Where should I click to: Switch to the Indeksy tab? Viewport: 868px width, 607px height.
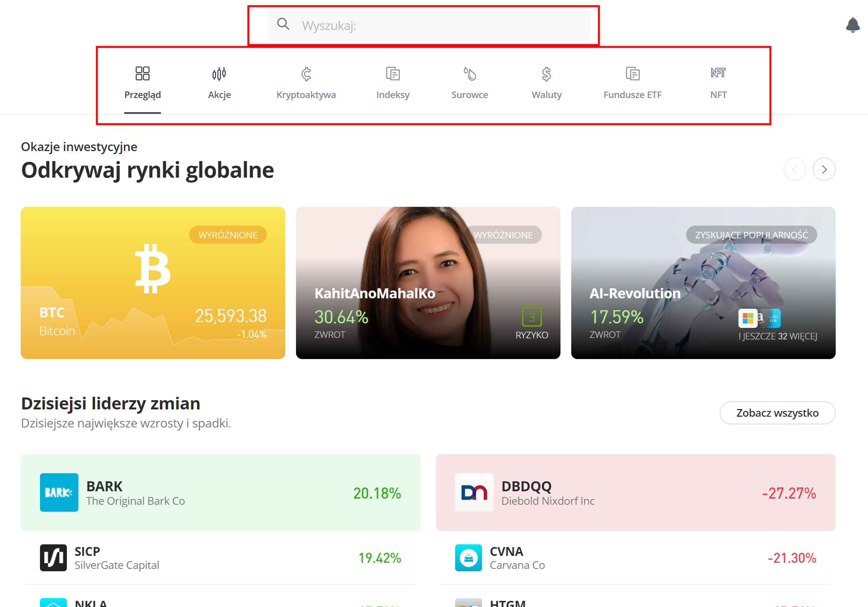(392, 94)
